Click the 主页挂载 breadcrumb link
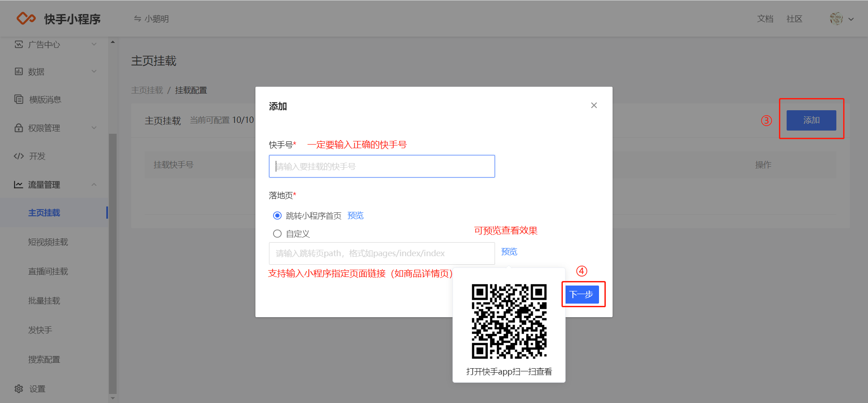 (147, 90)
